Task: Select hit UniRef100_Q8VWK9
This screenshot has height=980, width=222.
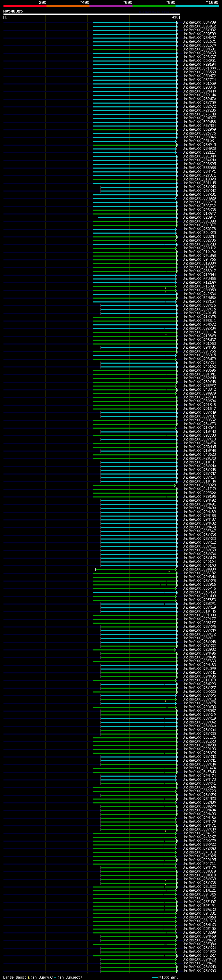Action: pos(199,558)
